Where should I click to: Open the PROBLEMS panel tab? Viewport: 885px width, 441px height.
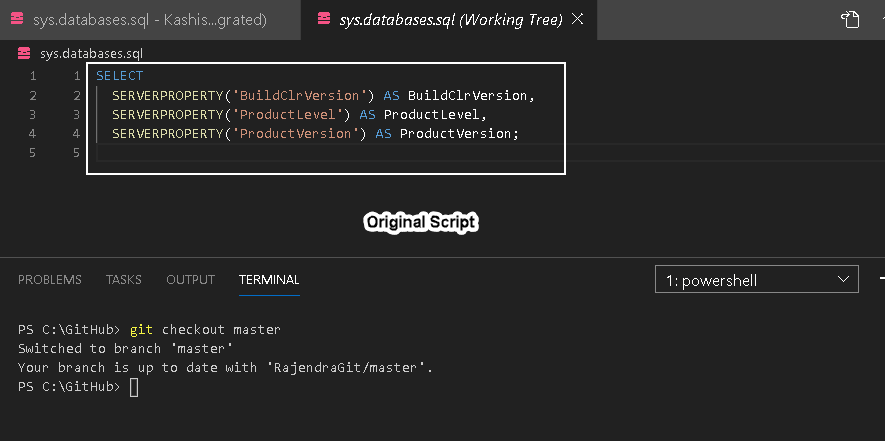pos(50,280)
